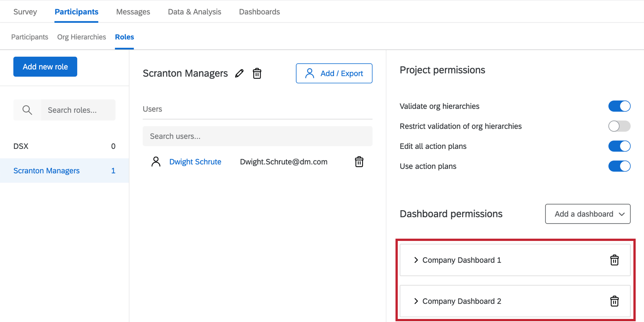
Task: Enable Restrict validation of org hierarchies
Action: point(619,126)
